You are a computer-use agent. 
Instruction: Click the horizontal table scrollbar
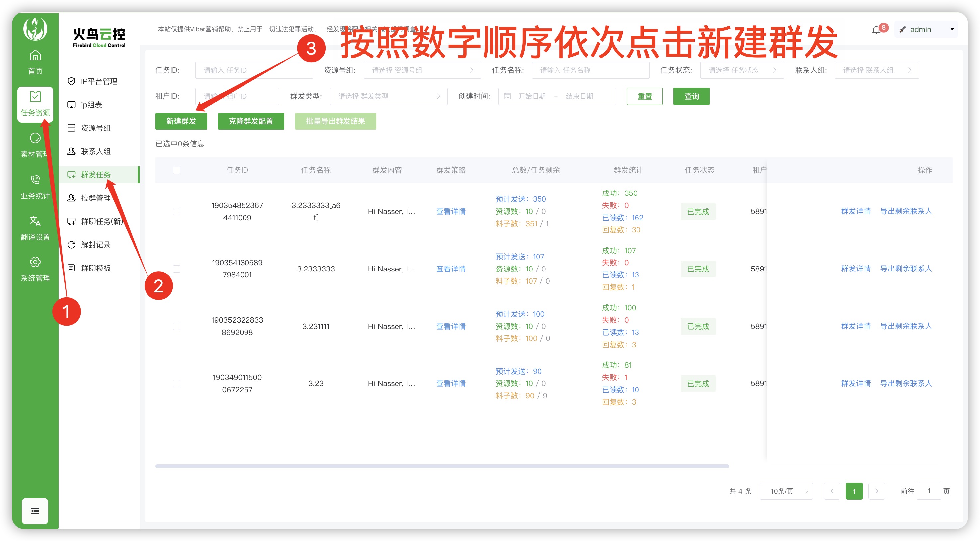click(x=442, y=466)
